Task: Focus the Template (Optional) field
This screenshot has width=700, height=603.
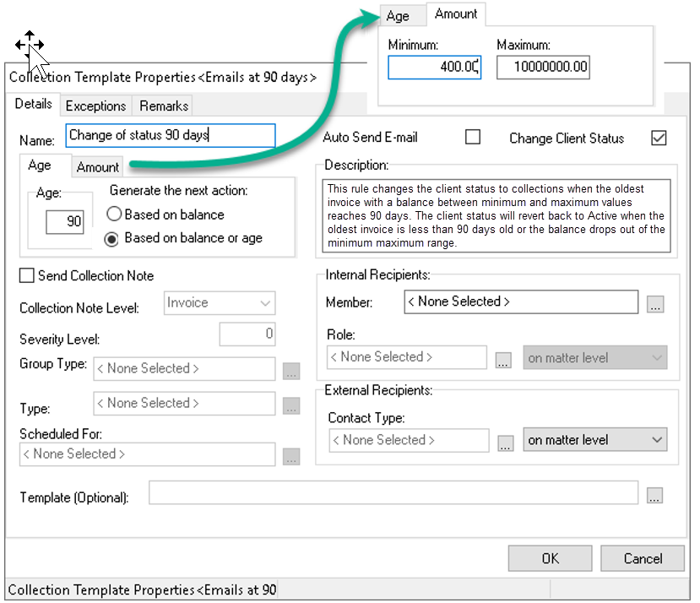Action: 393,492
